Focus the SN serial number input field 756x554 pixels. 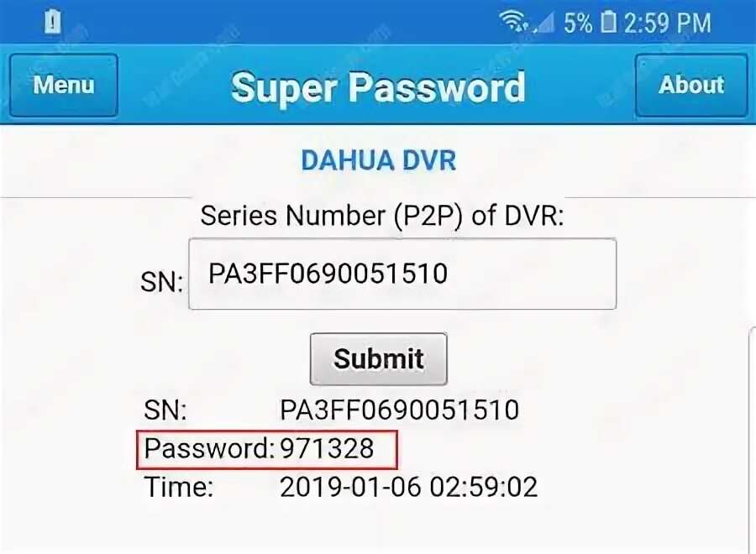click(402, 274)
